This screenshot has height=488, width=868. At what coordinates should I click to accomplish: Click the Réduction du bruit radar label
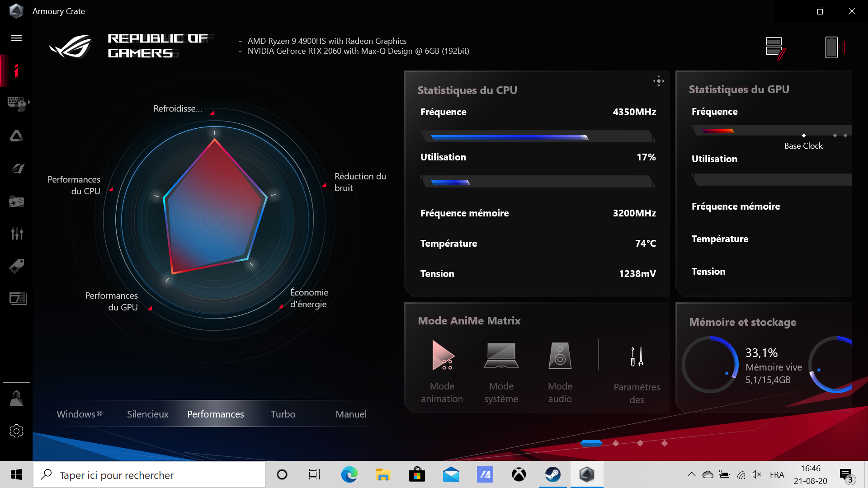pyautogui.click(x=360, y=182)
